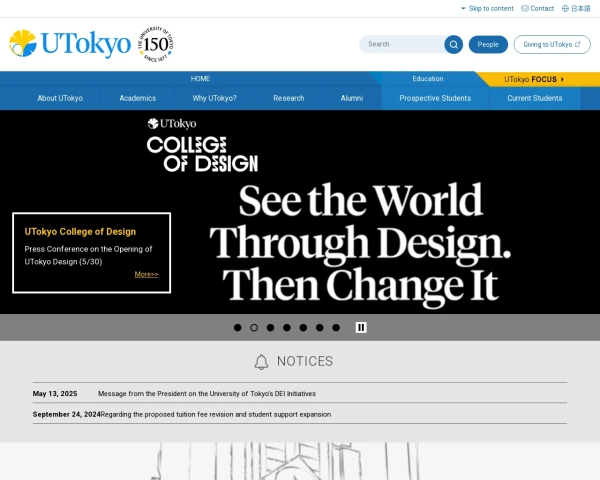
Task: Open the Why UTokyo? menu
Action: tap(214, 98)
